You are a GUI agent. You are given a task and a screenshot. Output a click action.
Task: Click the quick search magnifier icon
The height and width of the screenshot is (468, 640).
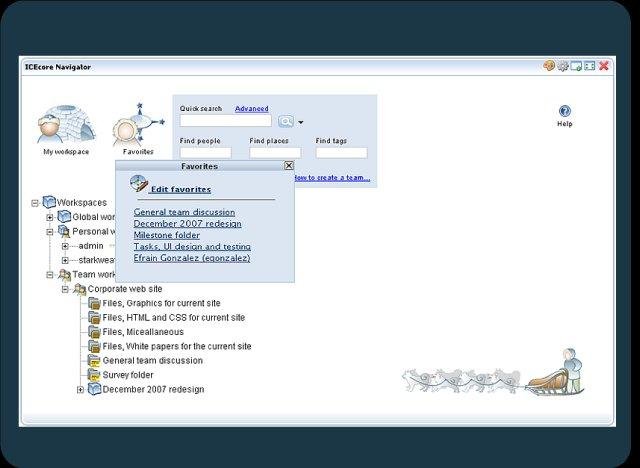(285, 121)
